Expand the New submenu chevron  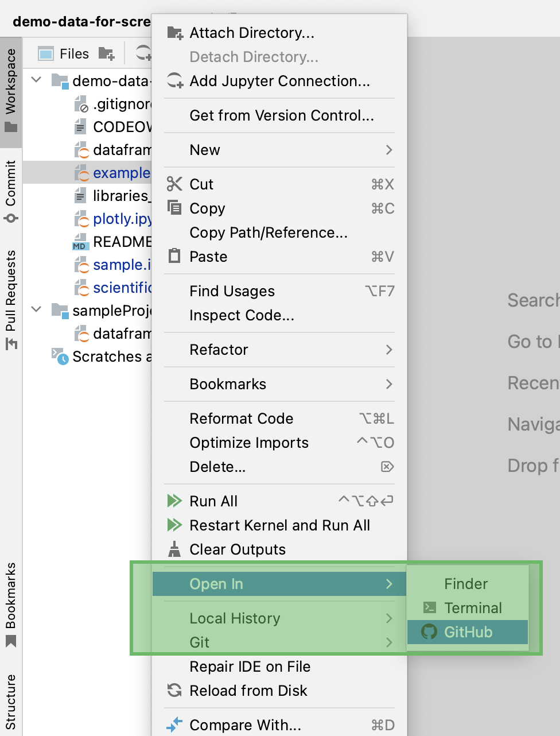click(389, 150)
